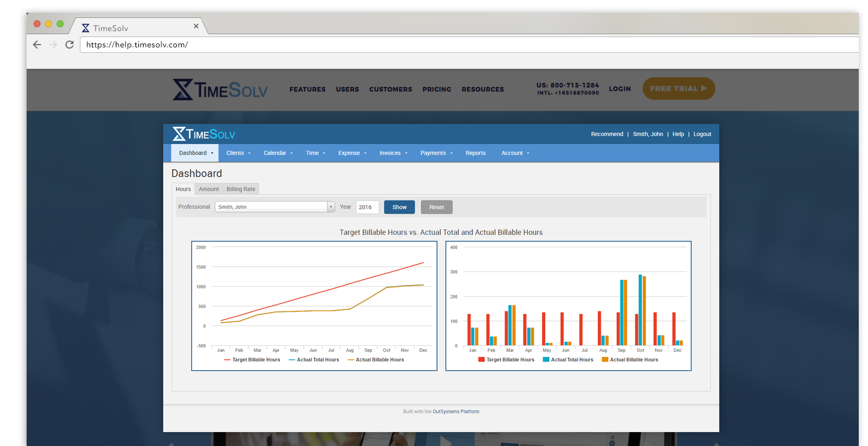Click the Year input field

point(367,207)
